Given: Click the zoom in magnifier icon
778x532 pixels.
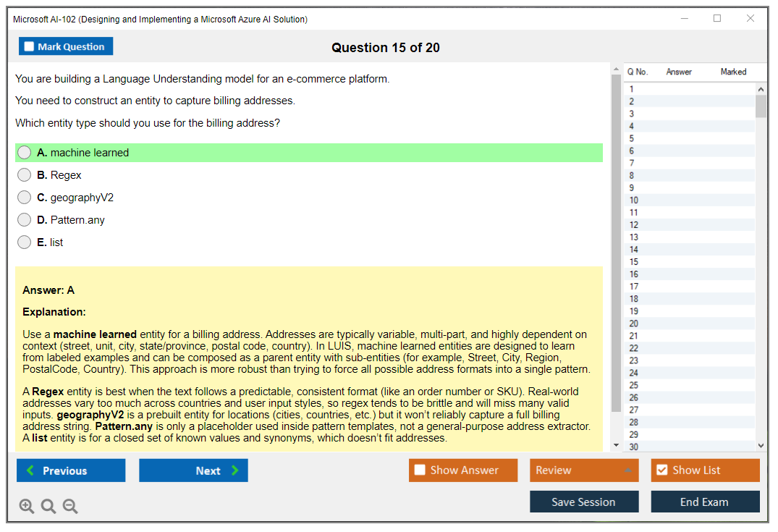Looking at the screenshot, I should coord(27,507).
